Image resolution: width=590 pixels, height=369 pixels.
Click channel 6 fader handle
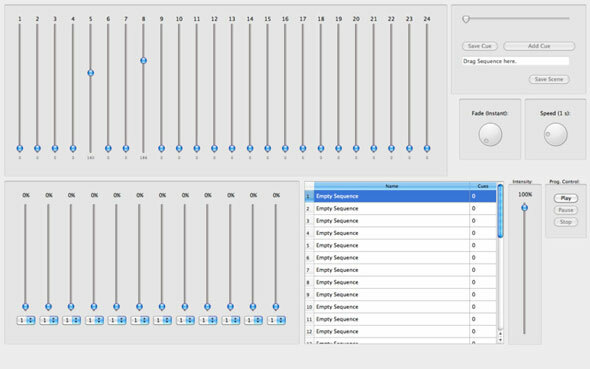(108, 149)
